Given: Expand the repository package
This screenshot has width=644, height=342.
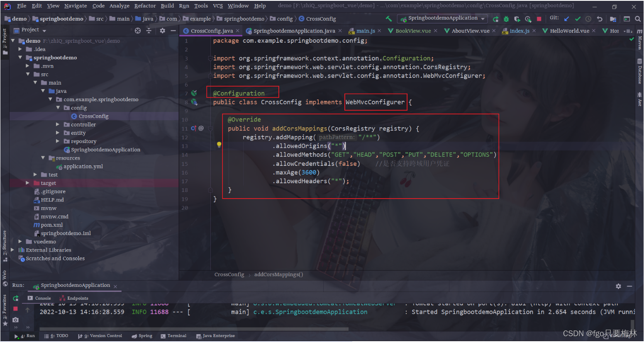Looking at the screenshot, I should pos(58,141).
